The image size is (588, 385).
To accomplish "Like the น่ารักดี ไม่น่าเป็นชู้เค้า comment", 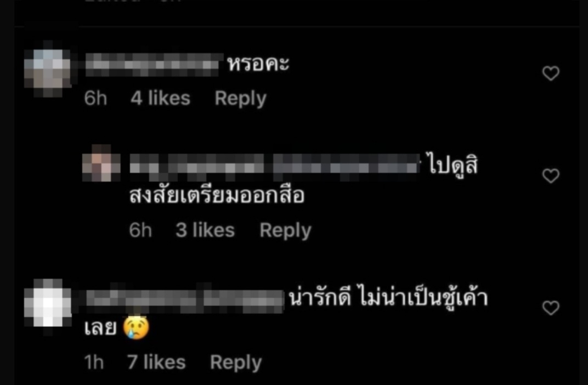I will (551, 308).
